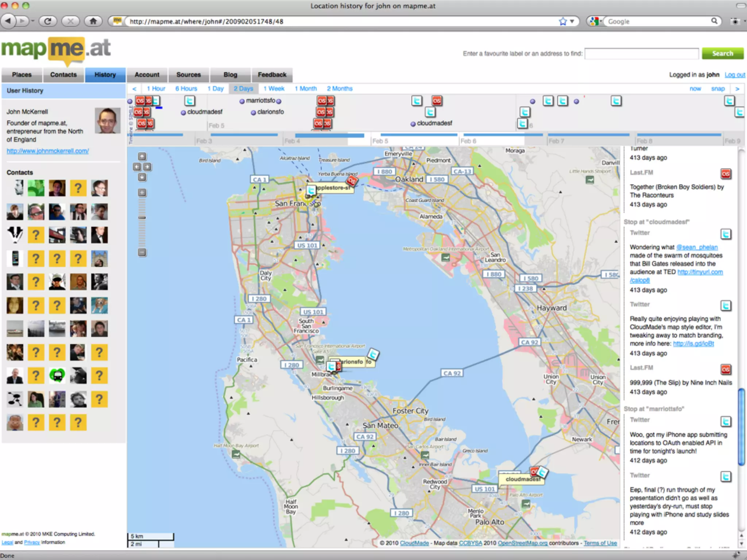The image size is (747, 560).
Task: Click the green Search button
Action: coord(723,54)
